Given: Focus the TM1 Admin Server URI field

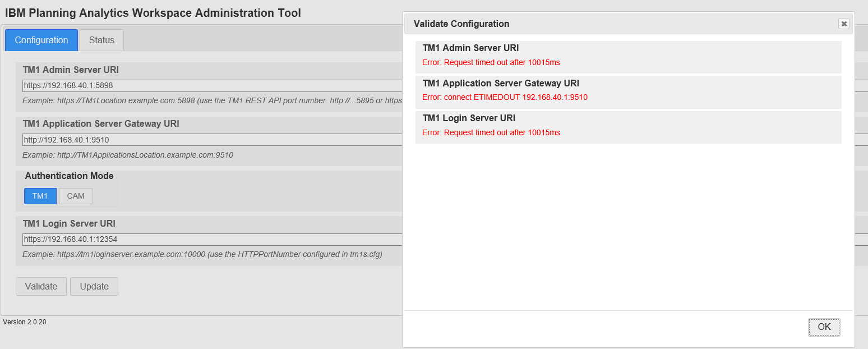Looking at the screenshot, I should [213, 86].
